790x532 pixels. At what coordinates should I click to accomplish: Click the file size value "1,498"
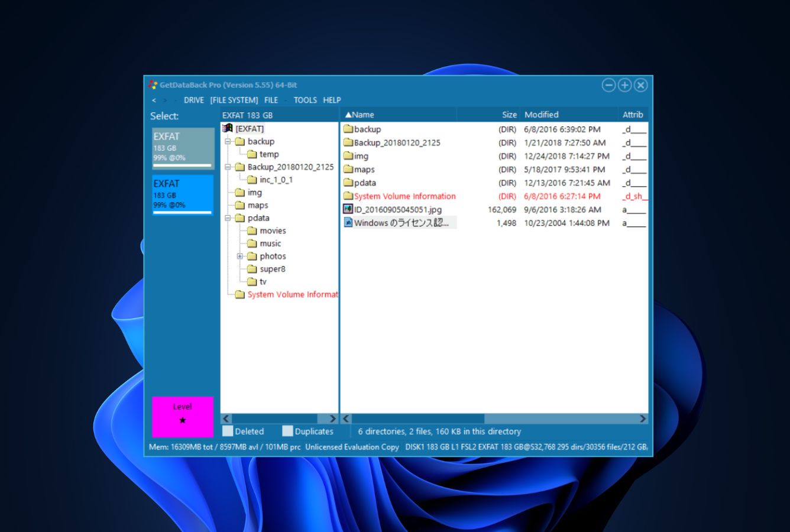pos(506,223)
